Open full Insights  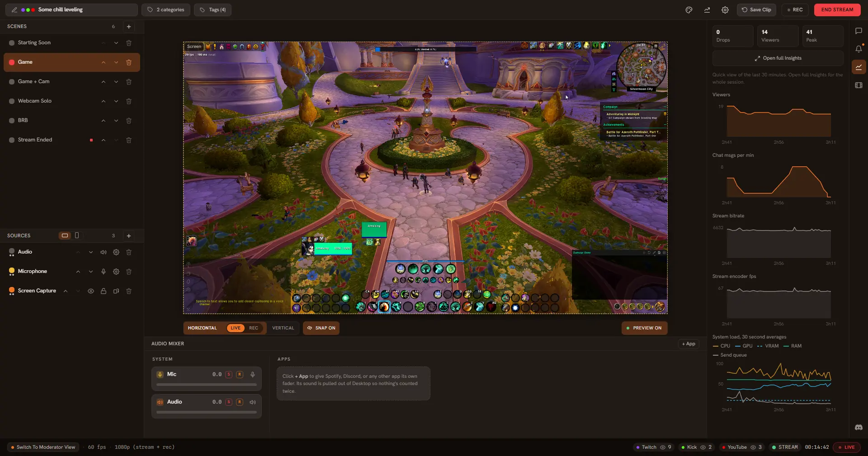point(778,58)
